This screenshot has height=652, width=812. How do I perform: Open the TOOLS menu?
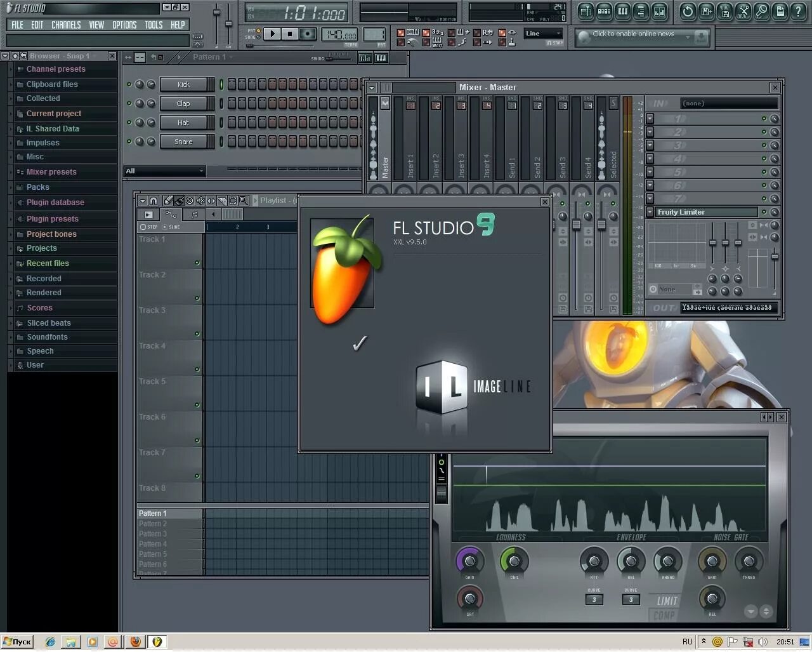pos(154,25)
